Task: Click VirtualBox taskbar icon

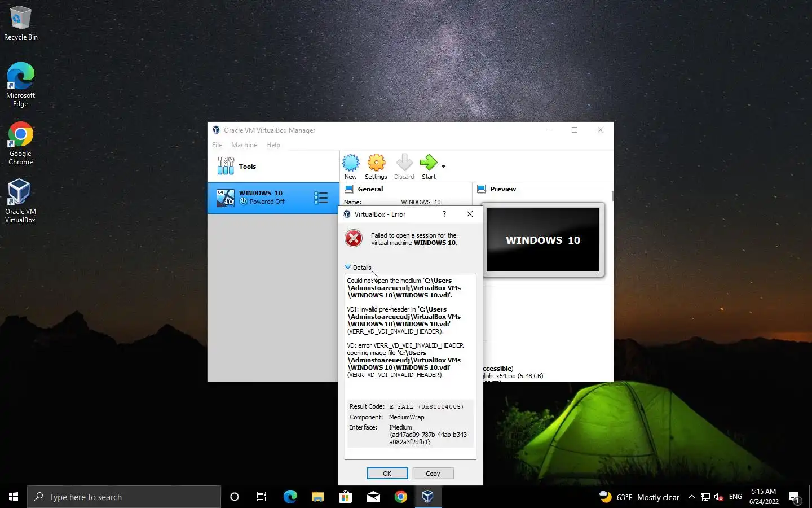Action: [x=428, y=497]
